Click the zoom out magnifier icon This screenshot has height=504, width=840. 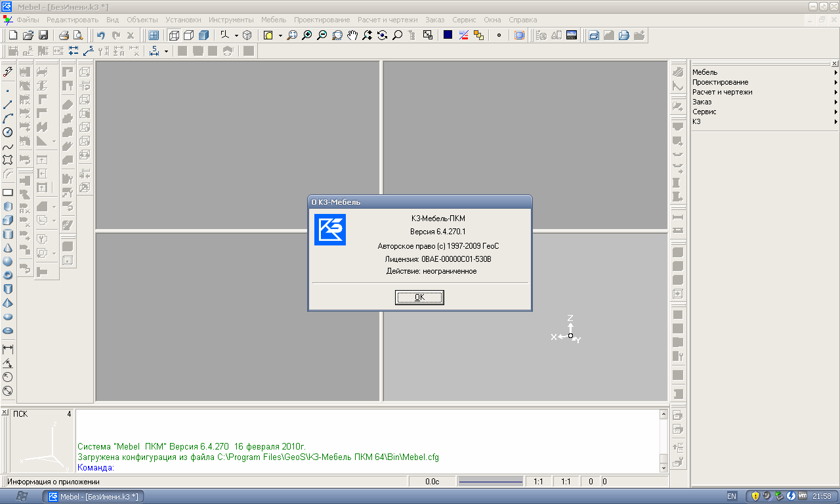[x=322, y=35]
